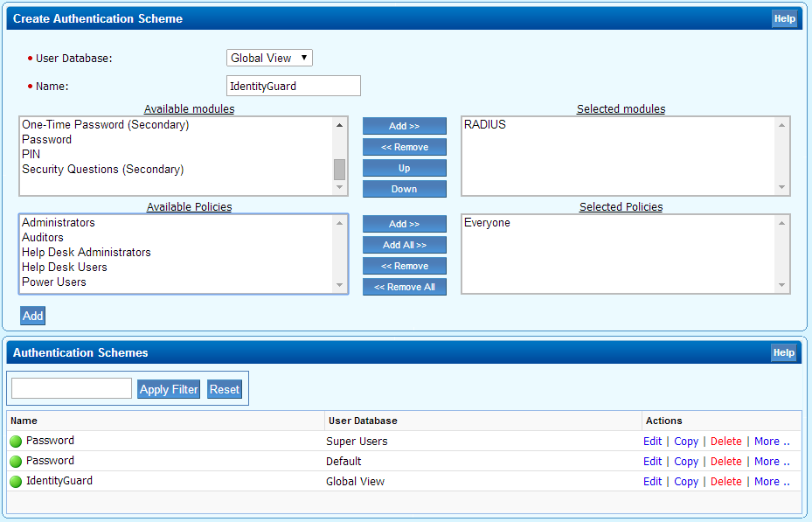Screen dimensions: 812x522
Task: Open Help for Create Authentication Scheme
Action: click(785, 18)
